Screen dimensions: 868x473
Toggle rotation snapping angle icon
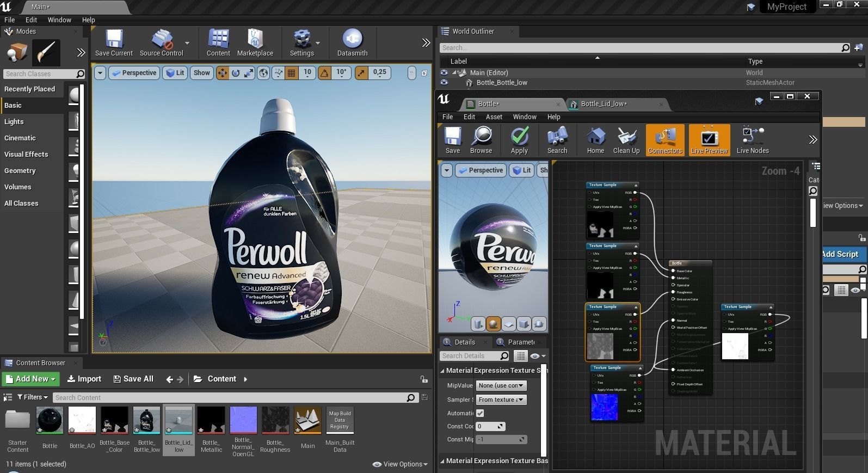click(325, 73)
